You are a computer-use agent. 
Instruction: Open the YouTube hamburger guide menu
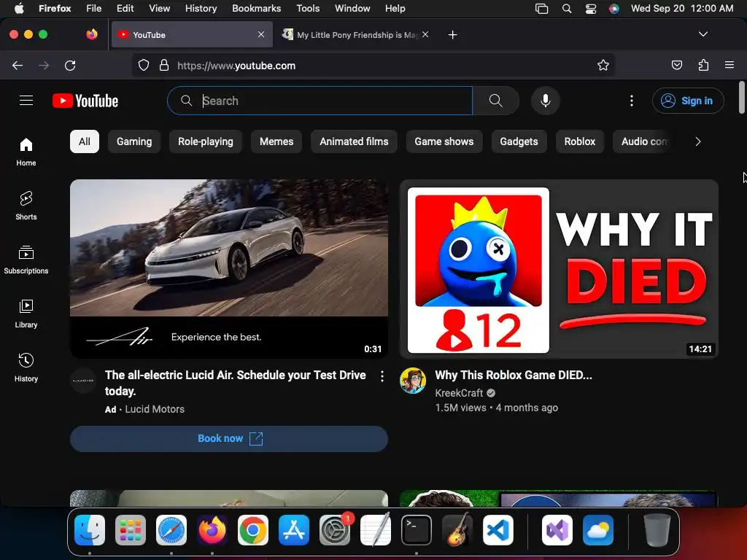pyautogui.click(x=26, y=101)
